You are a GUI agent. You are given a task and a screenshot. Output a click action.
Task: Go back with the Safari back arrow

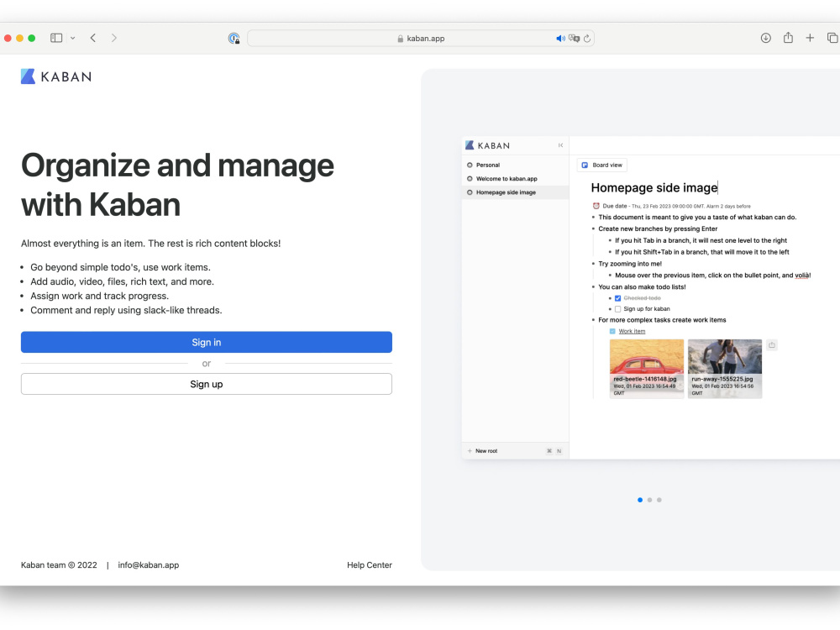pos(93,38)
